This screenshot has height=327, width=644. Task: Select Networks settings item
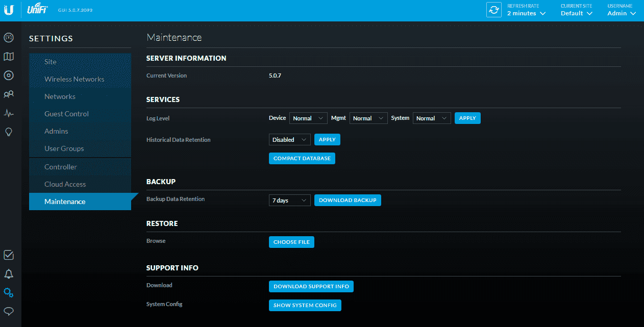(x=80, y=96)
